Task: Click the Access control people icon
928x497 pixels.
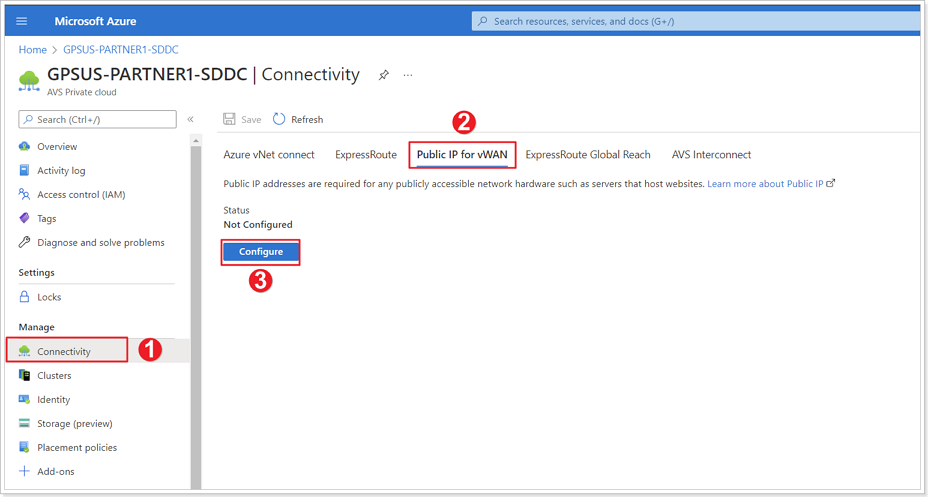Action: coord(24,194)
